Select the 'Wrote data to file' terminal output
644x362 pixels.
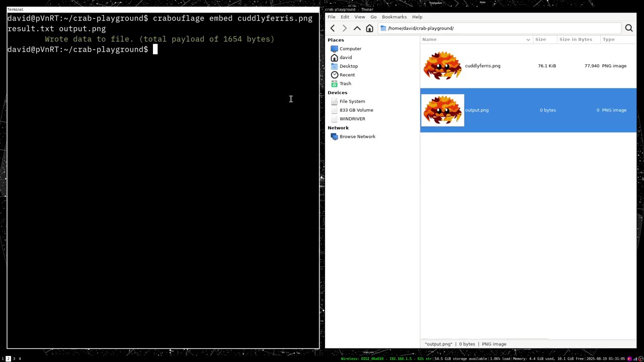tap(159, 39)
